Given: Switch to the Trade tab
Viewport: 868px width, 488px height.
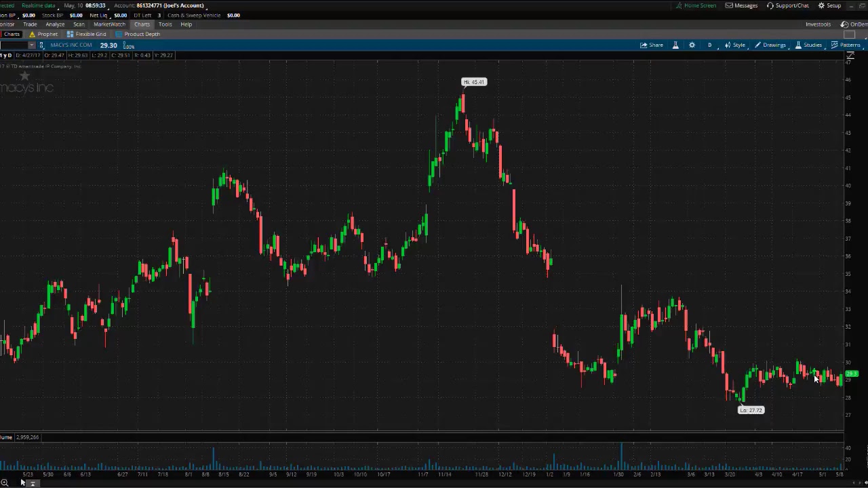Looking at the screenshot, I should point(30,24).
